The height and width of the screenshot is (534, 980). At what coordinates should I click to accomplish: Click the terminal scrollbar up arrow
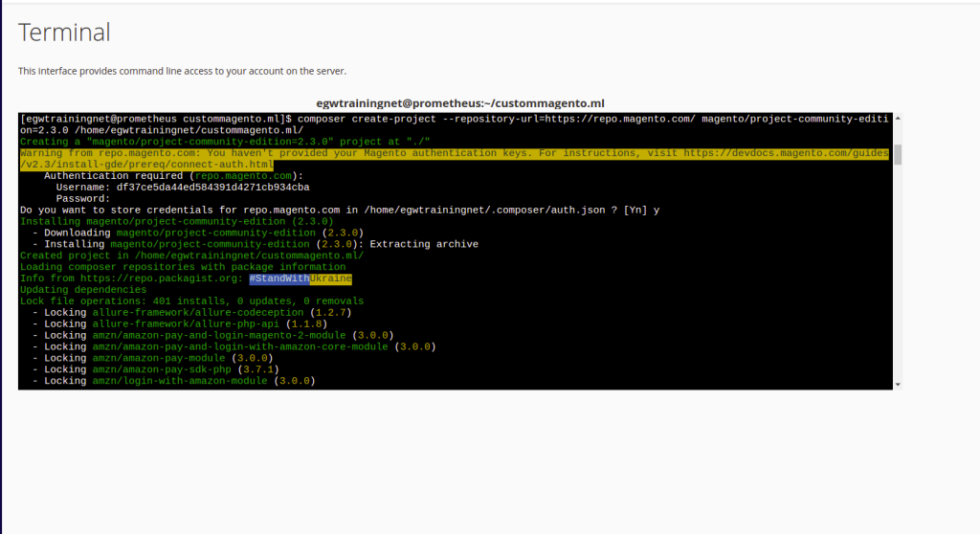pos(897,119)
